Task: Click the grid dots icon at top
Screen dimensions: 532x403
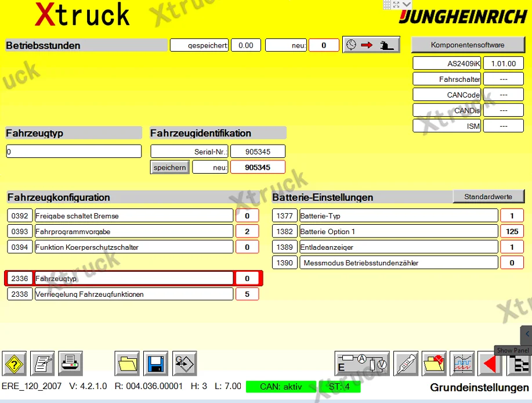Action: coord(387,5)
